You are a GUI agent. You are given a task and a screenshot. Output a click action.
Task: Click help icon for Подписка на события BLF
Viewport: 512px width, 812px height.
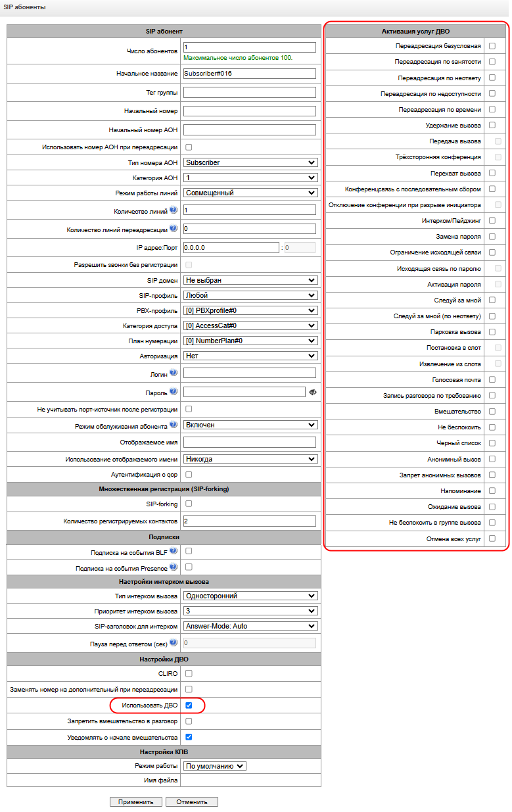tap(174, 550)
